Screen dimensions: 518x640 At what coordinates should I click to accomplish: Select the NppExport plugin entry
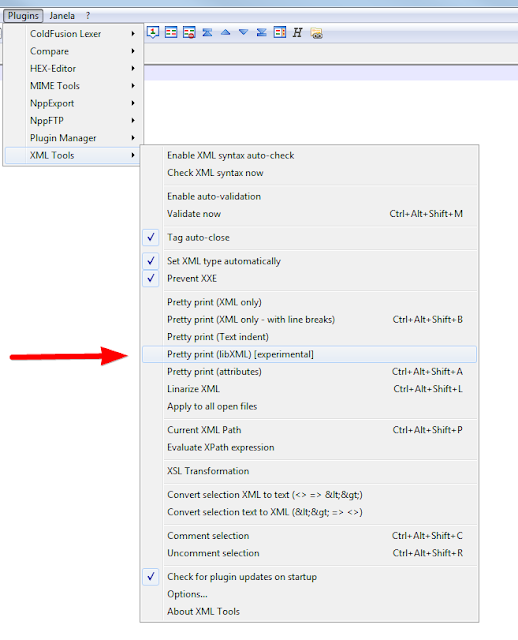coord(72,103)
